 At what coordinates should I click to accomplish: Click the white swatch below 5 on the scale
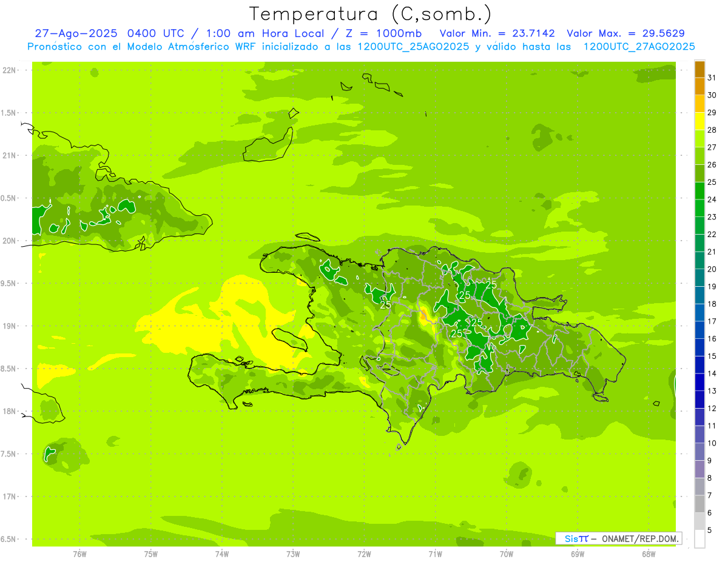(x=699, y=539)
